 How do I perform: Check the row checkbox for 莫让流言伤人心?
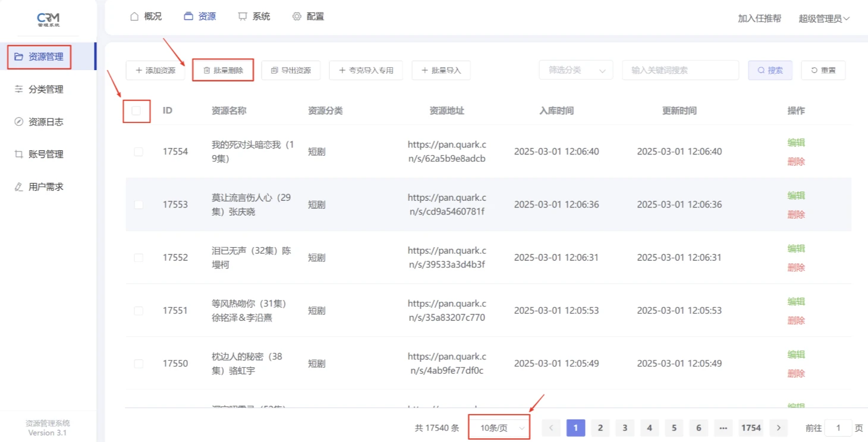coord(139,204)
